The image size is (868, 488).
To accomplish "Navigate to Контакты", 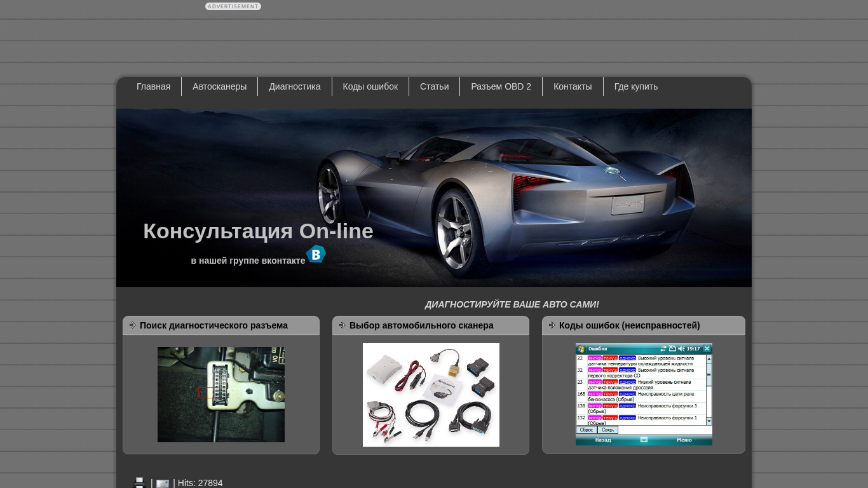I will coord(572,86).
